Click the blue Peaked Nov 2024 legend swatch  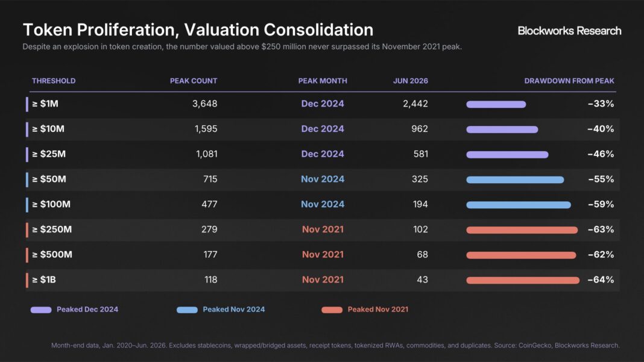coord(188,310)
